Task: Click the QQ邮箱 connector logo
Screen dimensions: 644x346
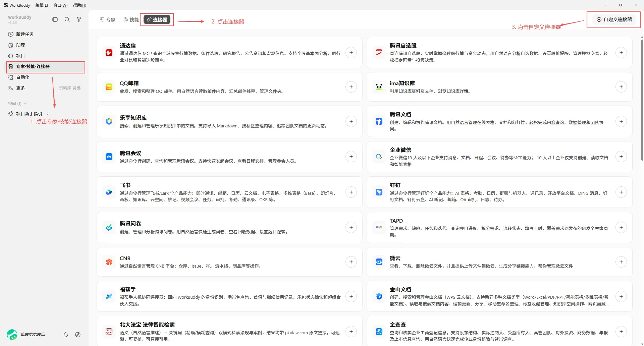Action: coord(109,87)
